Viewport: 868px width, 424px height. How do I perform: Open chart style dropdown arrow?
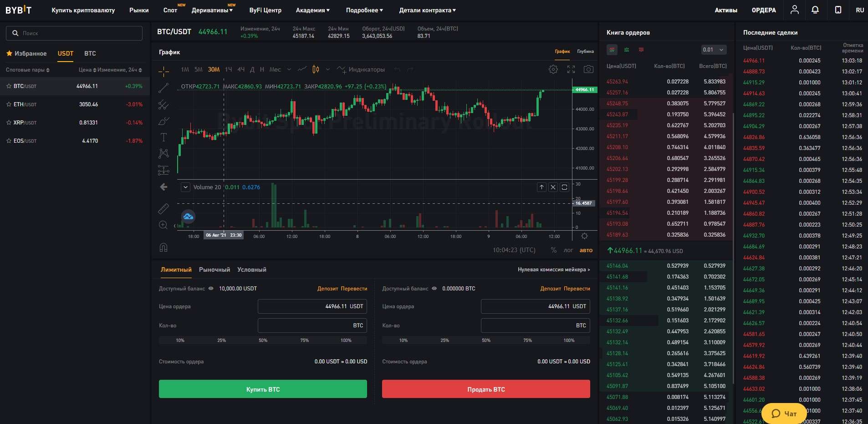coord(328,69)
